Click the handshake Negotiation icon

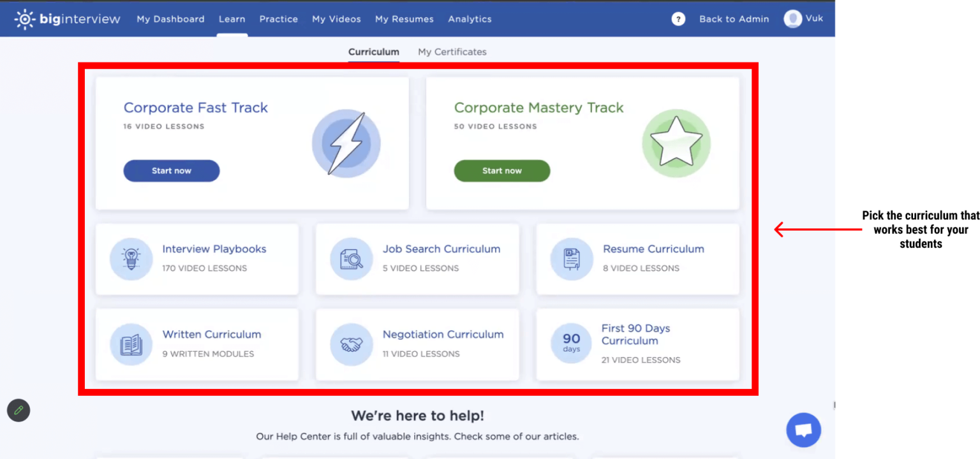[352, 344]
